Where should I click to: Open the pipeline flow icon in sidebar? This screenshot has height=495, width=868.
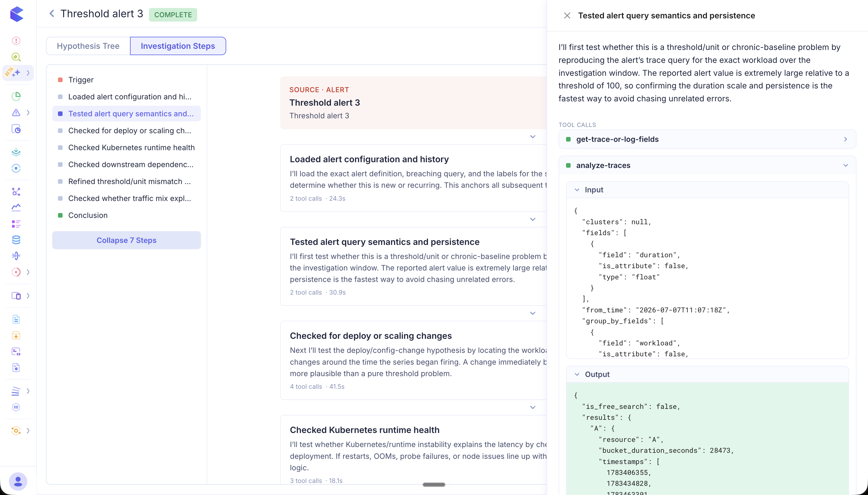click(x=16, y=256)
